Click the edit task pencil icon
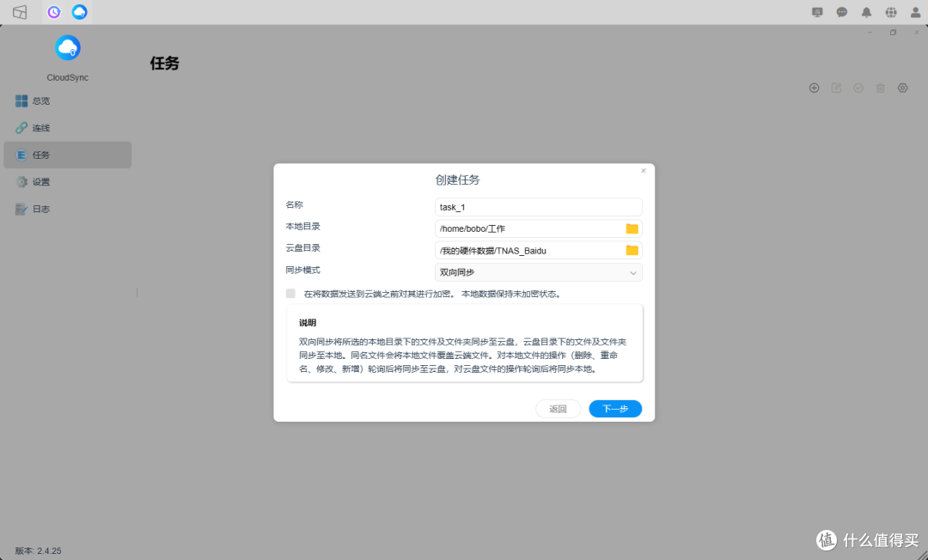928x560 pixels. click(836, 88)
